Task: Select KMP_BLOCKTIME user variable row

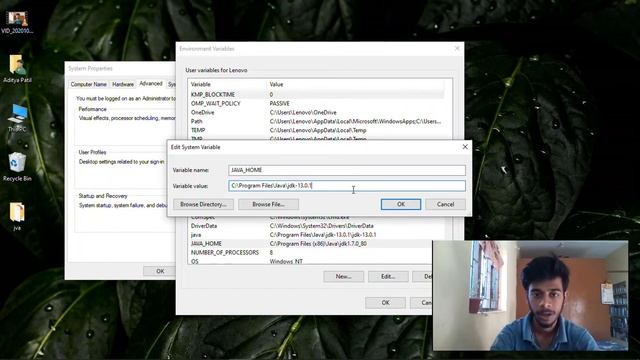Action: click(x=317, y=94)
